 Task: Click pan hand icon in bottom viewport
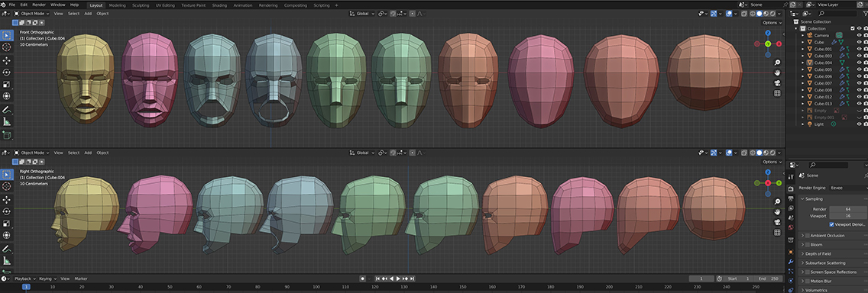tap(777, 211)
